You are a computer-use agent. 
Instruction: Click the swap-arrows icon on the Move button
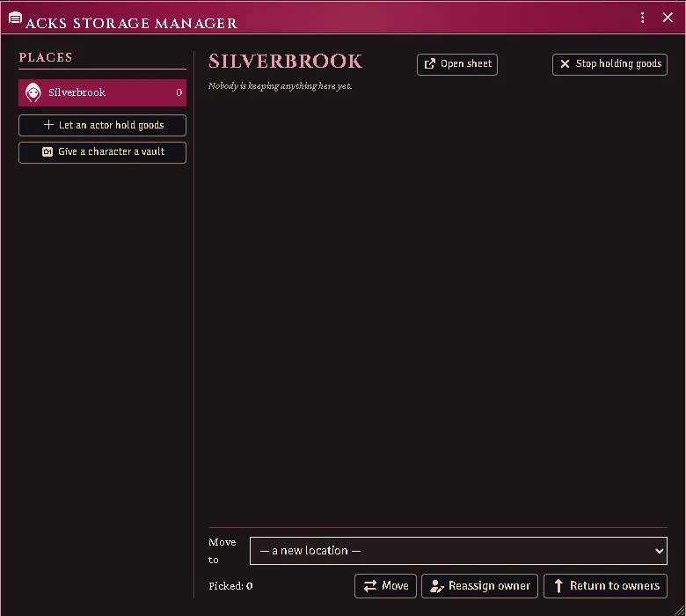pos(370,586)
